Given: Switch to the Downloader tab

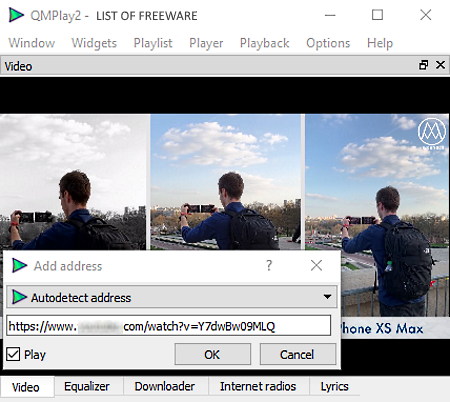Looking at the screenshot, I should pyautogui.click(x=165, y=386).
